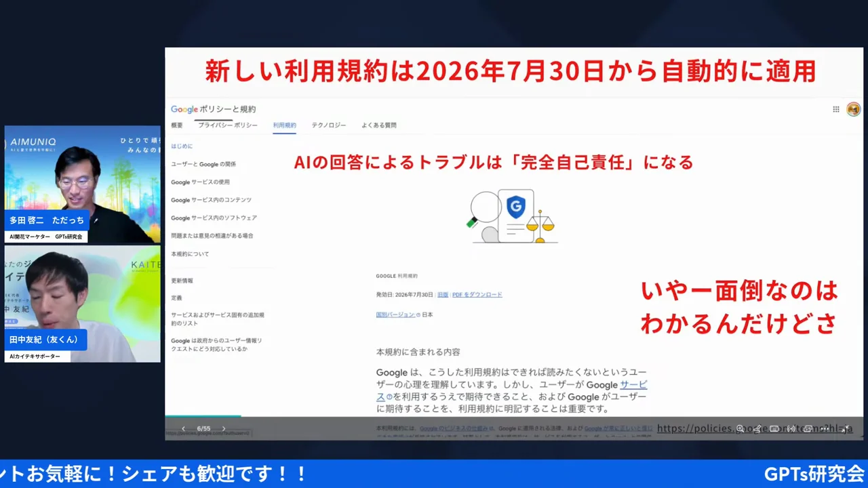Open the Google apps grid icon
This screenshot has width=868, height=488.
(x=836, y=109)
